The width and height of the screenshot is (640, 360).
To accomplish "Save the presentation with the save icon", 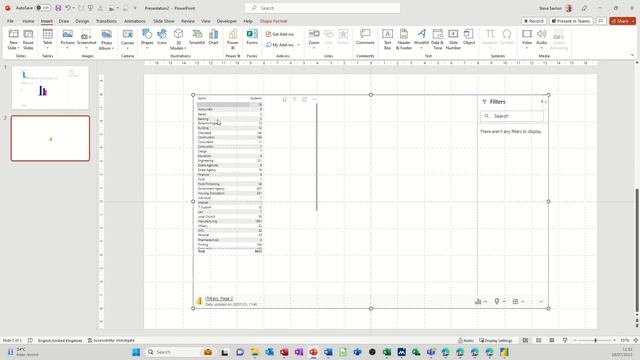I will tap(58, 8).
